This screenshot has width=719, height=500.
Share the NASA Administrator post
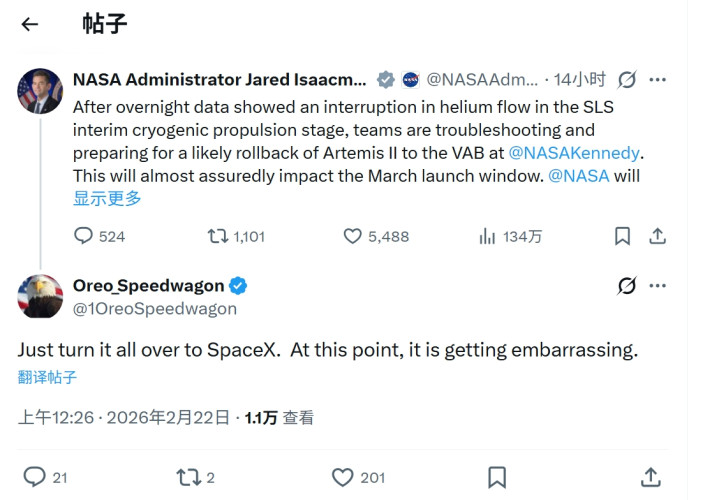657,236
